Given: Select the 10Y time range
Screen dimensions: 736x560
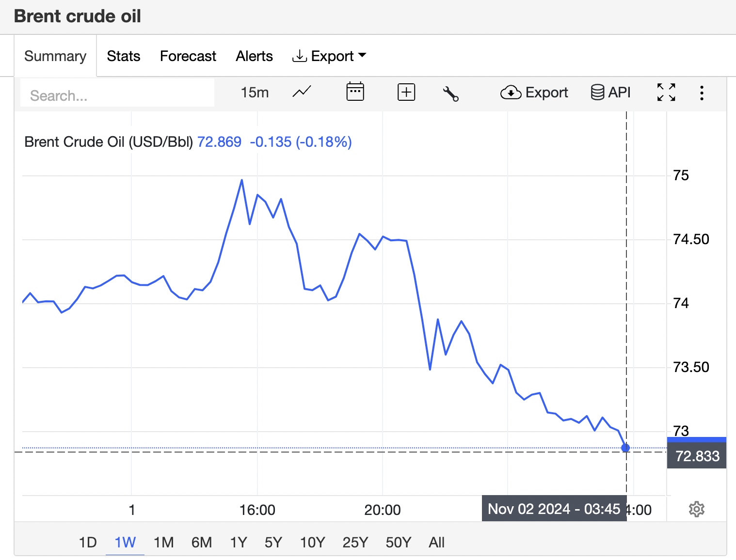Looking at the screenshot, I should 312,542.
